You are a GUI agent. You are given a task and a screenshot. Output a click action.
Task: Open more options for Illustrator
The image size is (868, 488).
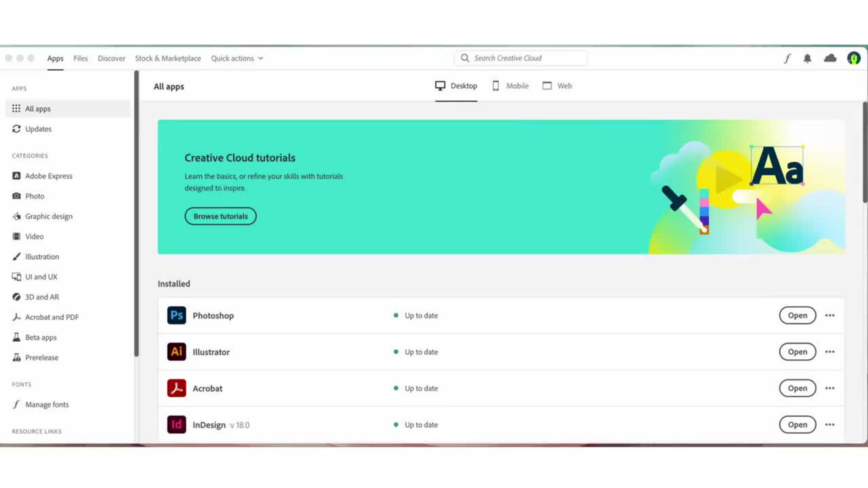click(x=830, y=352)
